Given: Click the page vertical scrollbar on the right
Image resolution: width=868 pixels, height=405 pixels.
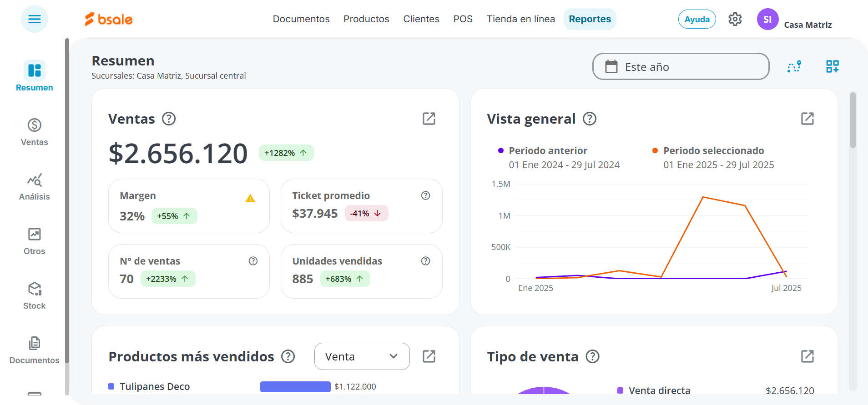Looking at the screenshot, I should [x=853, y=120].
